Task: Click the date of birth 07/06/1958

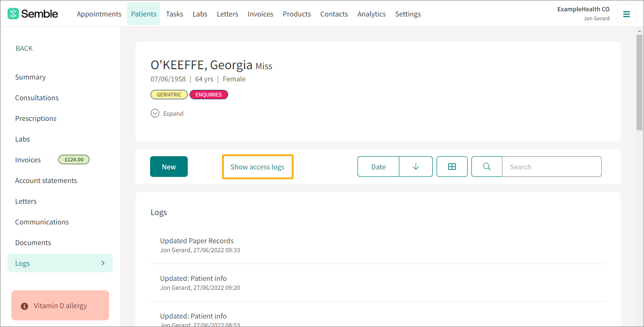Action: coord(168,79)
